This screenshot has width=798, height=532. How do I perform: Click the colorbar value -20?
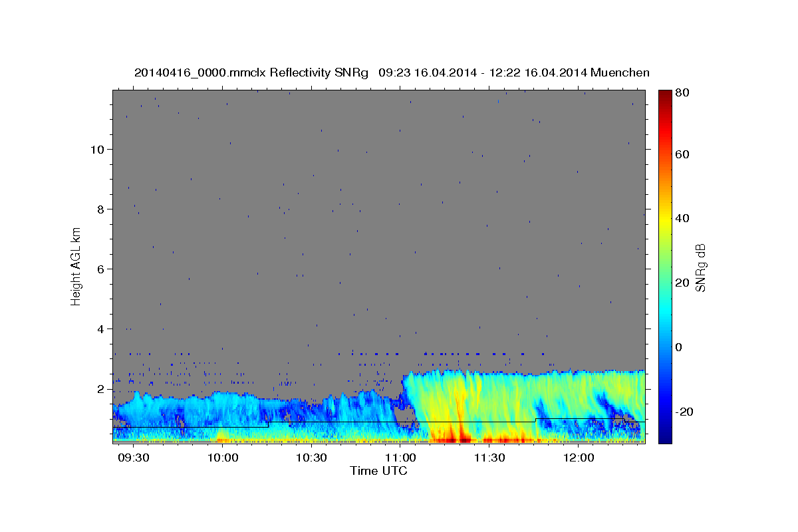[x=684, y=412]
